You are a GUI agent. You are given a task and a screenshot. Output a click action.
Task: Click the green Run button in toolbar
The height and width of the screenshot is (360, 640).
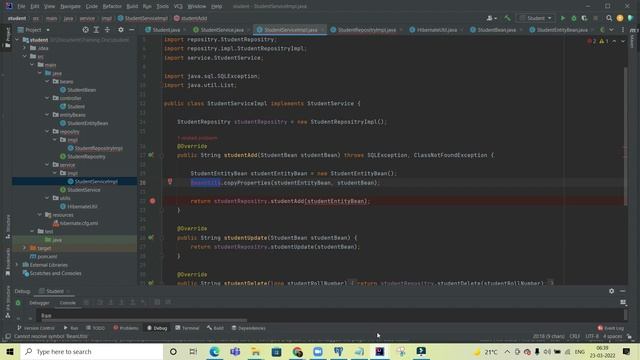pos(562,18)
